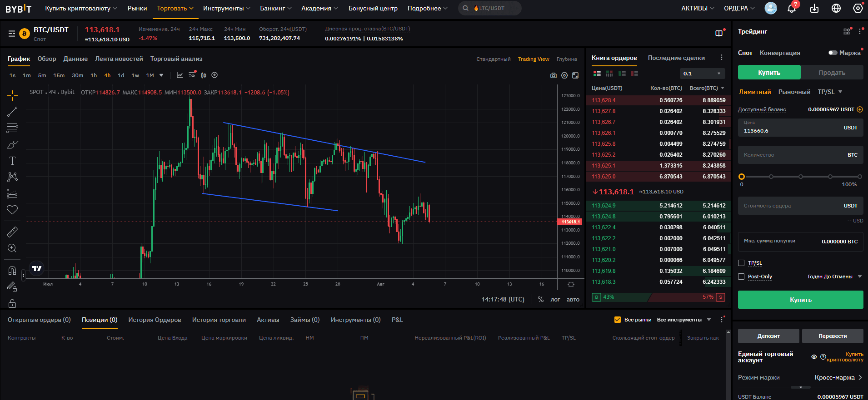Open the Fibonacci retracement tools
The image size is (868, 400).
coord(12,128)
